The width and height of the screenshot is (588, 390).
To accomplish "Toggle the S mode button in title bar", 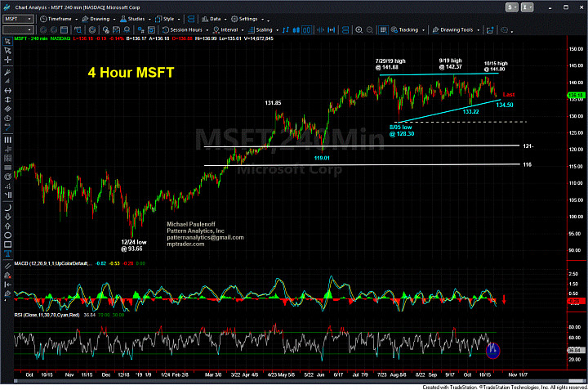I will click(x=511, y=7).
